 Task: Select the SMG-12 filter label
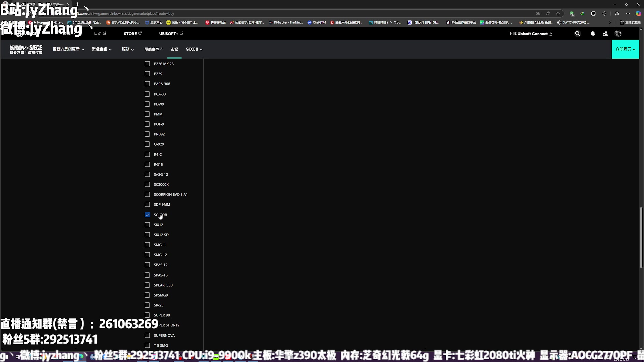160,255
